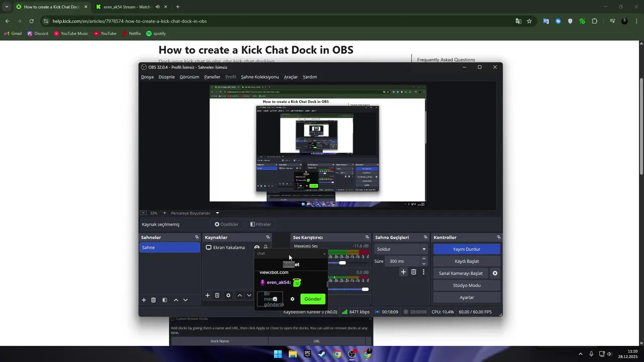This screenshot has height=362, width=644.
Task: Expand hidden system tray icons
Action: [x=580, y=354]
